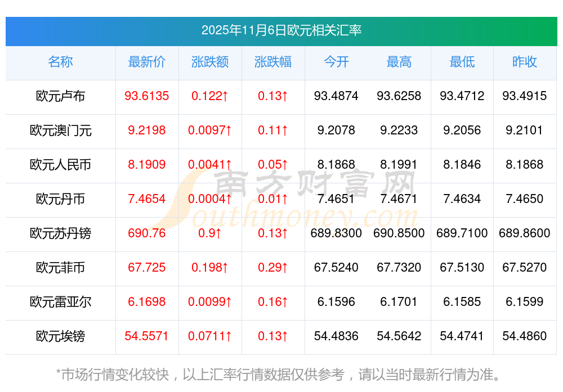The image size is (563, 392).
Task: Select the 涨跌幅 column header
Action: pyautogui.click(x=273, y=62)
